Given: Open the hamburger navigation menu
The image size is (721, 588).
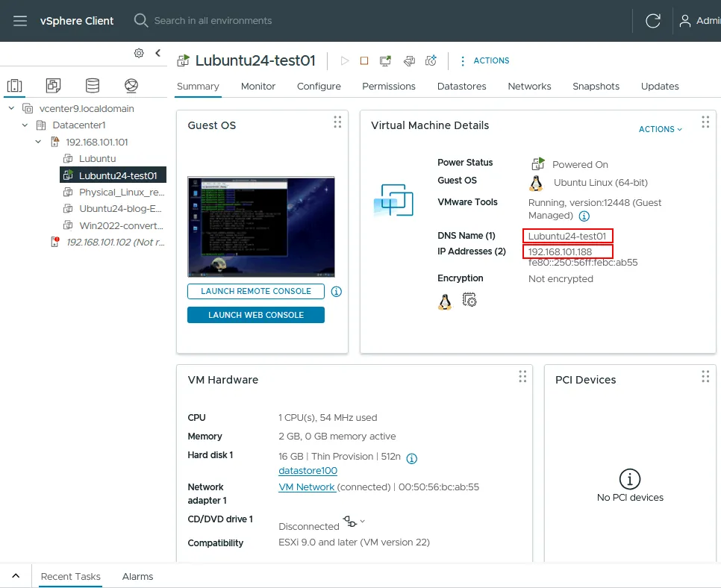Looking at the screenshot, I should click(x=19, y=21).
